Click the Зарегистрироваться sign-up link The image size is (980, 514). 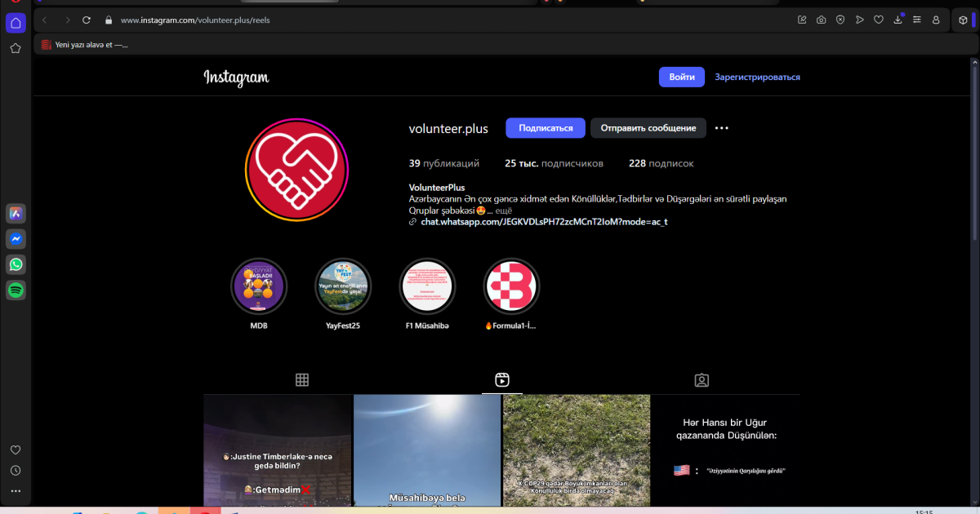click(758, 77)
